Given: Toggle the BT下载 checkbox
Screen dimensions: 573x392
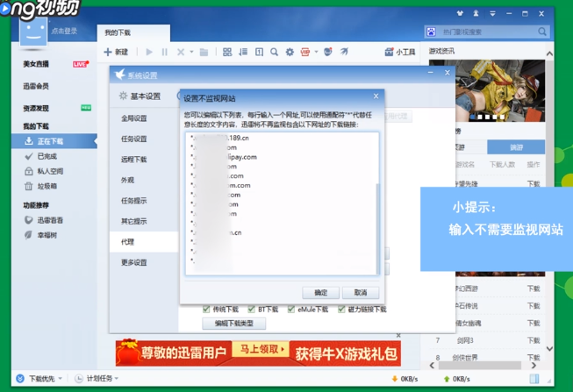Looking at the screenshot, I should tap(251, 309).
